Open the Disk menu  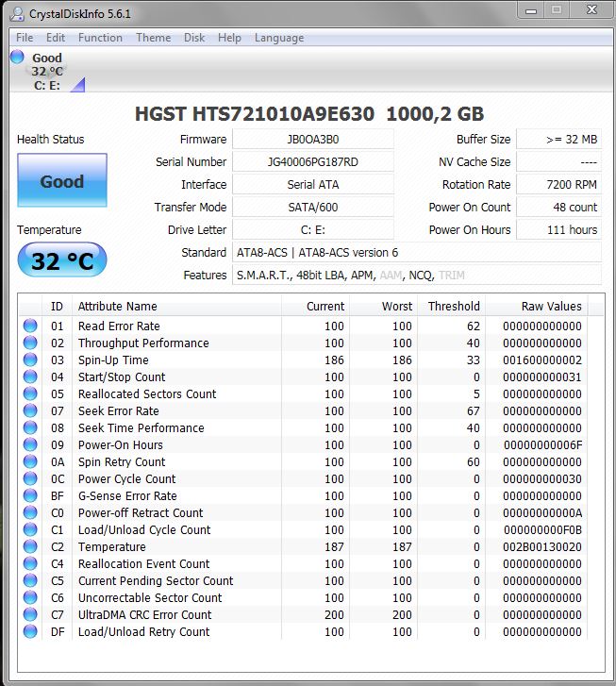coord(194,38)
